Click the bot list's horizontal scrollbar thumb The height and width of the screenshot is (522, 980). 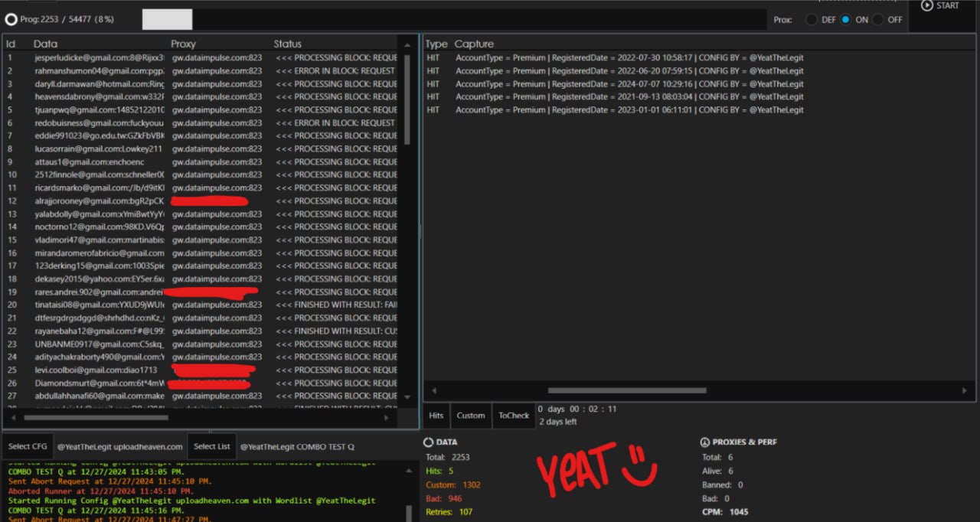pyautogui.click(x=136, y=418)
